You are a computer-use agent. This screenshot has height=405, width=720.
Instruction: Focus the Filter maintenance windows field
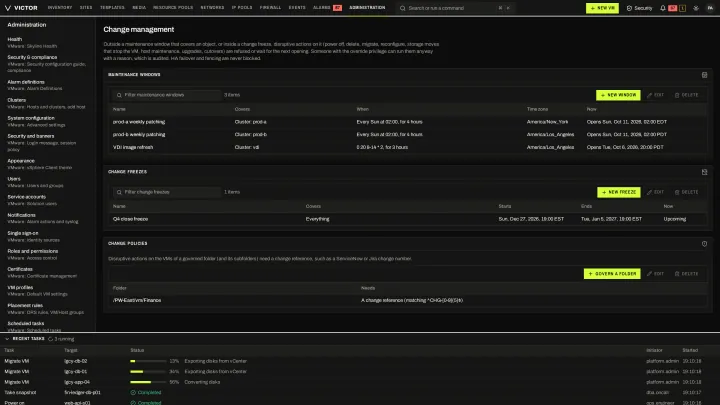(x=167, y=95)
